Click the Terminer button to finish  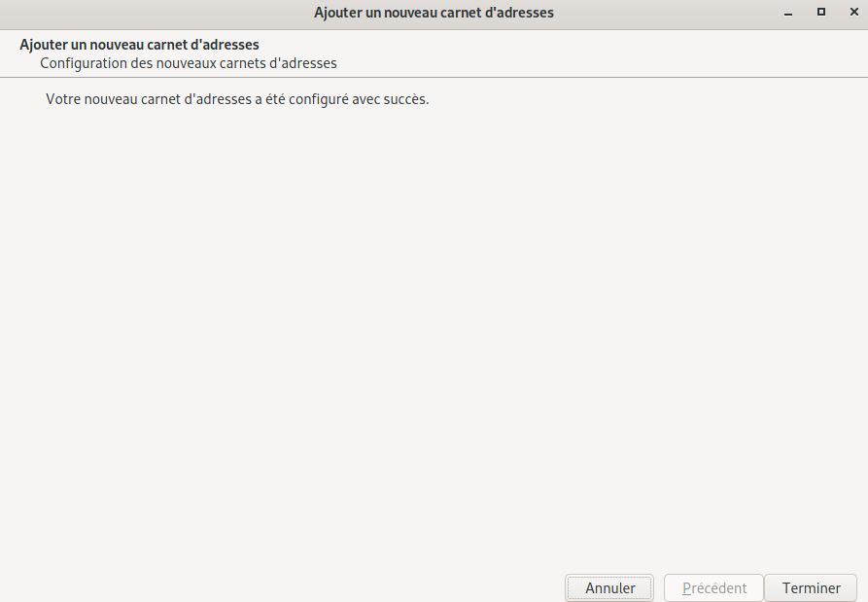(811, 588)
